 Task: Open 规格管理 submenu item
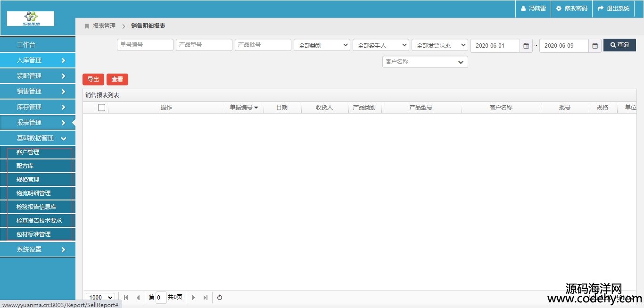click(x=38, y=180)
